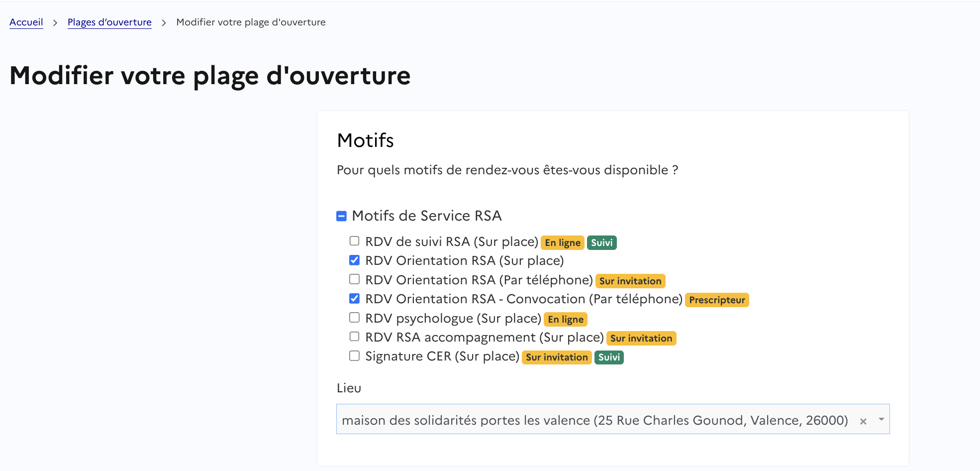Click the Prescripteur badge
Screen dimensions: 980x471
click(x=717, y=300)
